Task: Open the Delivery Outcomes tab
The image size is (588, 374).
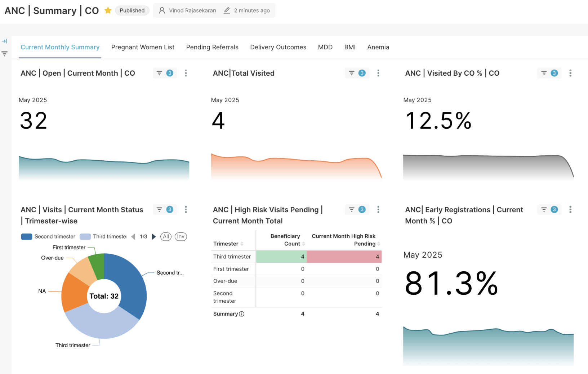Action: (x=278, y=47)
